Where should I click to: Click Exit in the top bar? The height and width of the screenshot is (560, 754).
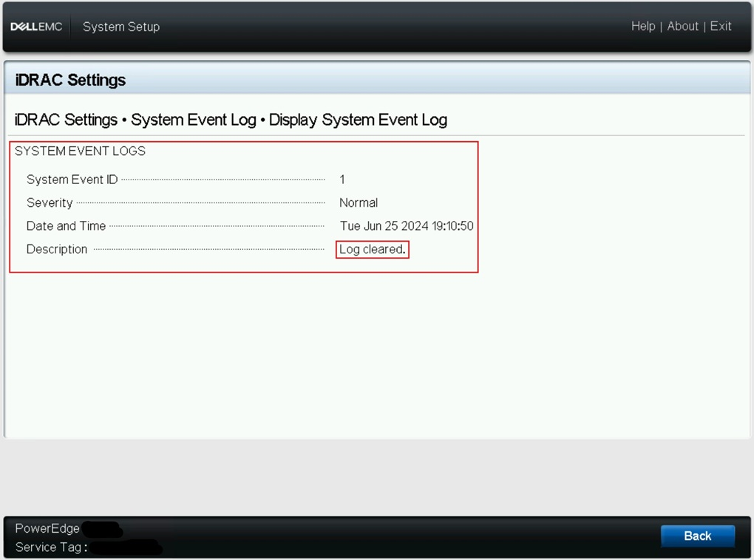[x=720, y=26]
